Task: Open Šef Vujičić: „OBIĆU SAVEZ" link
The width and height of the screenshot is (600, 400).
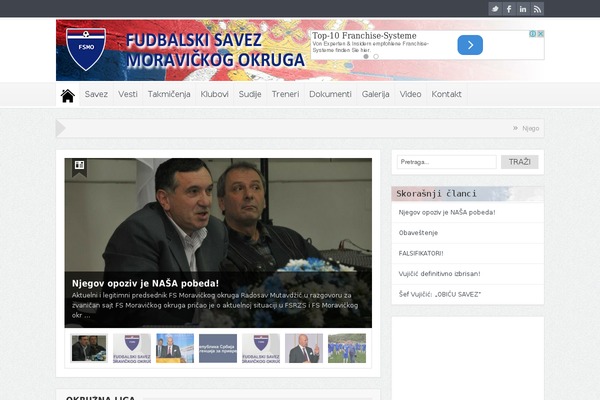Action: (x=440, y=294)
